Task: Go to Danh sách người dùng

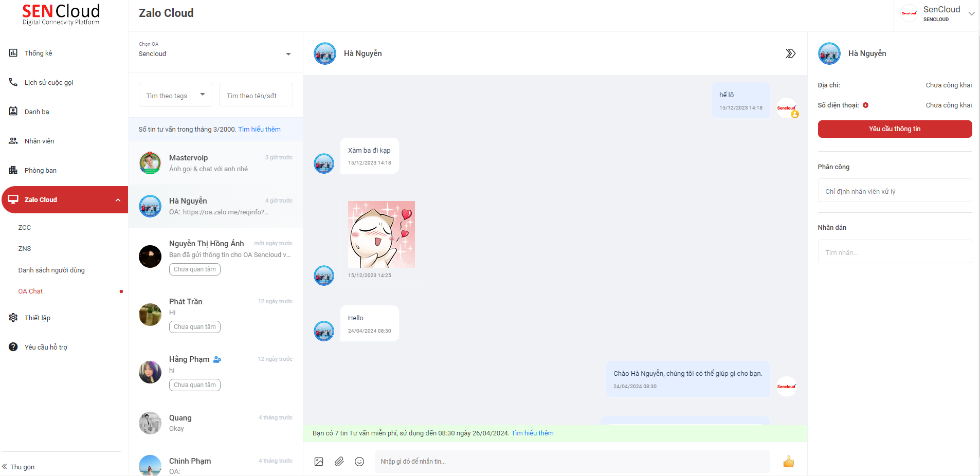Action: coord(51,270)
